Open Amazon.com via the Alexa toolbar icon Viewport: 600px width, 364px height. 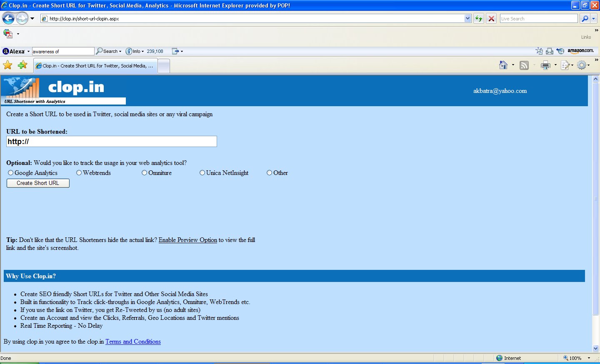click(x=581, y=51)
